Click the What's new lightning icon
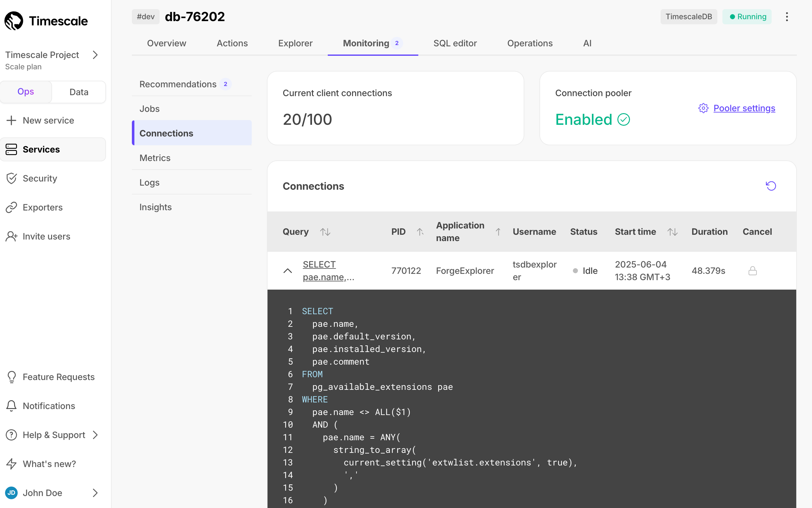 [11, 464]
